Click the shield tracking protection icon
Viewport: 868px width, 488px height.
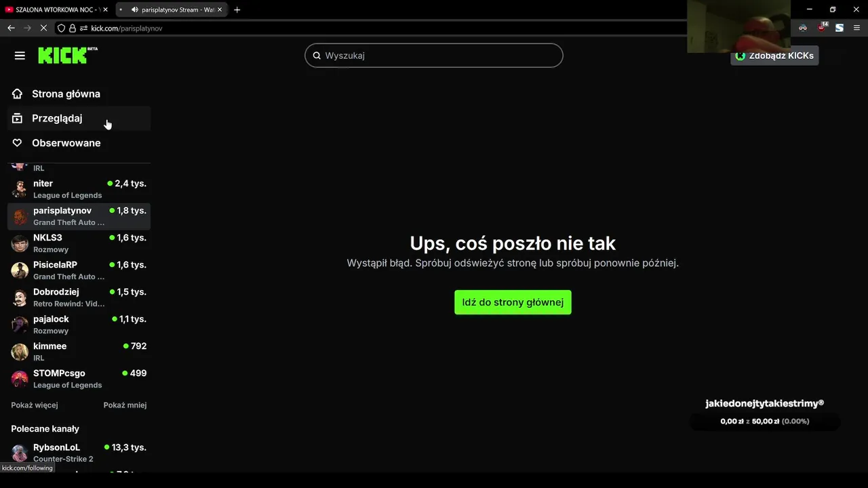pyautogui.click(x=61, y=28)
